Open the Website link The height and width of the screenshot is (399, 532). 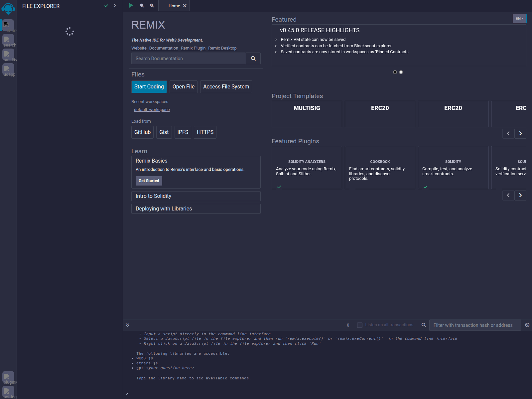coord(139,48)
